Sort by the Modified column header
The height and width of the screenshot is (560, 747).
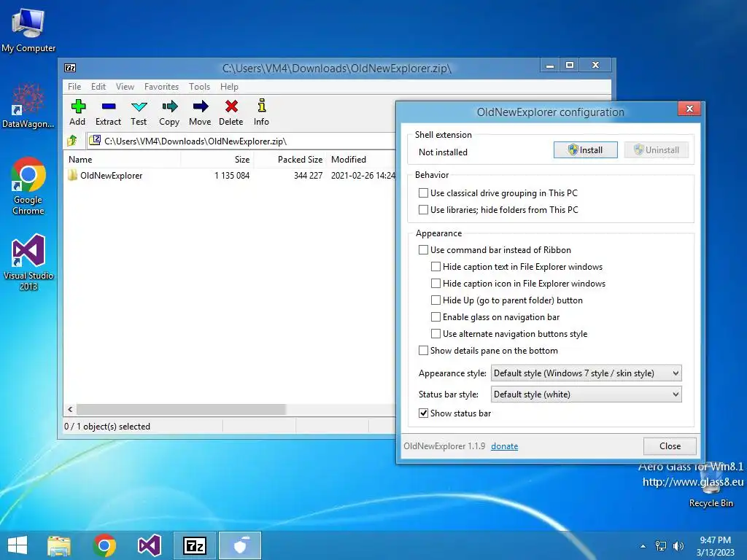pyautogui.click(x=362, y=160)
